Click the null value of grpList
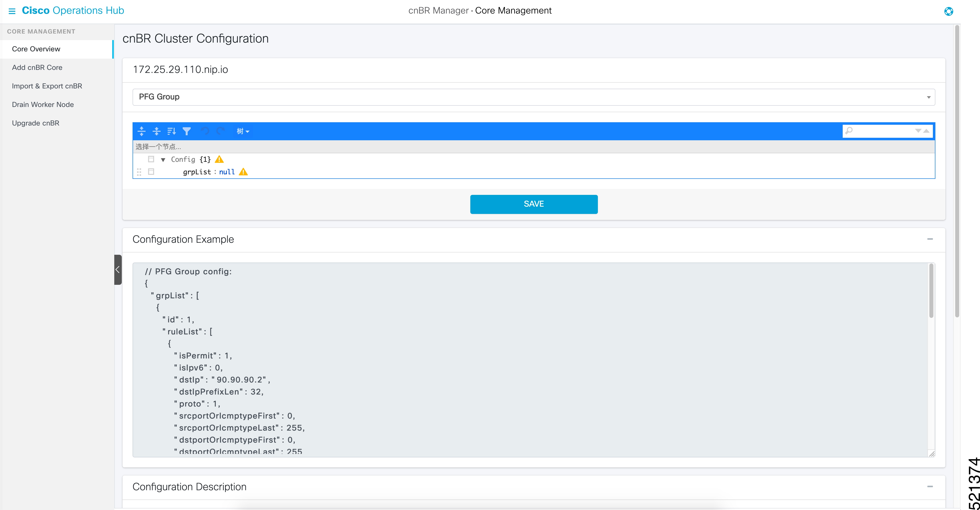980x510 pixels. [227, 172]
